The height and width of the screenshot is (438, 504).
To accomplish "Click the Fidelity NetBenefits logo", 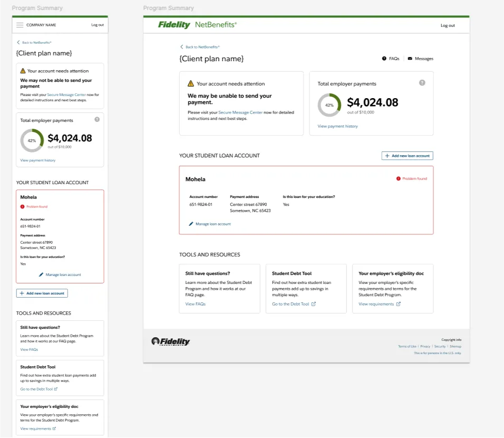I will click(197, 25).
